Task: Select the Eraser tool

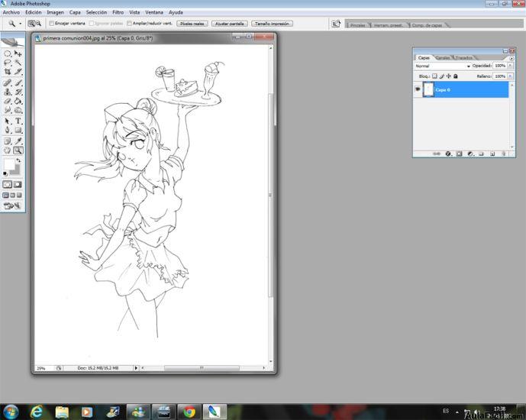Action: 8,101
